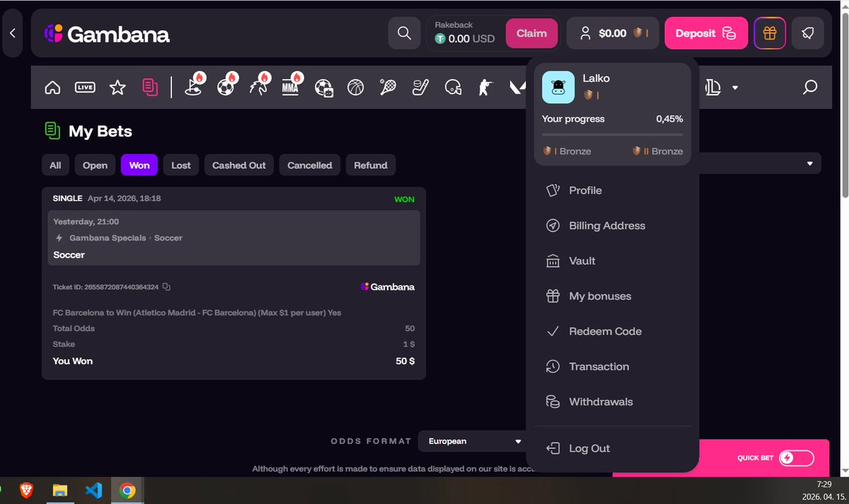Switch to Open bets tab
849x504 pixels.
point(95,165)
